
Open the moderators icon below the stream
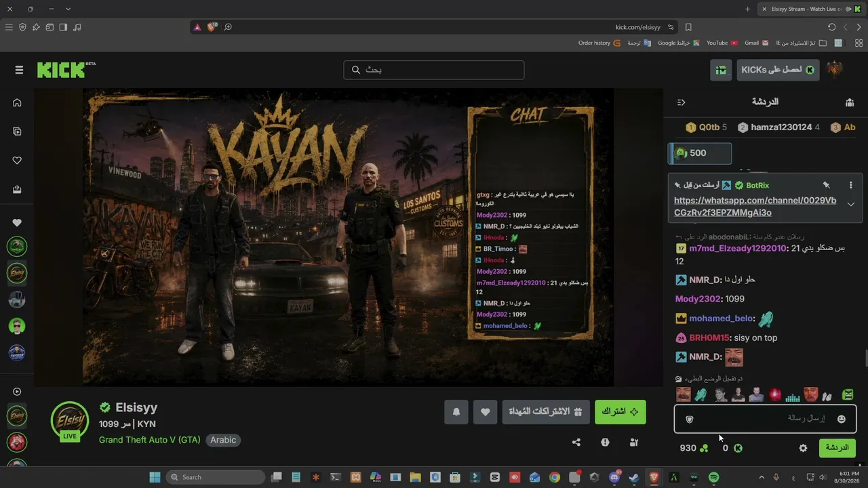(634, 443)
